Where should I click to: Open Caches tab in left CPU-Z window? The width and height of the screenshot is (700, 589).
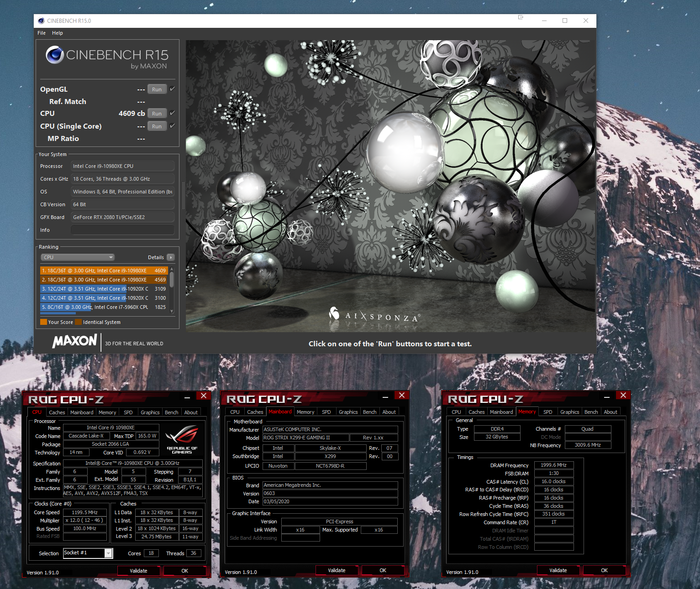tap(57, 412)
